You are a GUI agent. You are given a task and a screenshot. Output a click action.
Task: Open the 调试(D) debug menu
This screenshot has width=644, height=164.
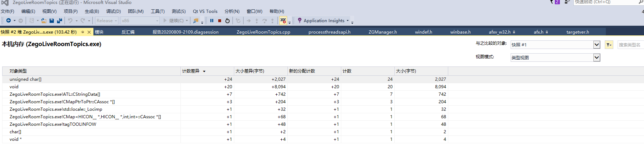113,11
